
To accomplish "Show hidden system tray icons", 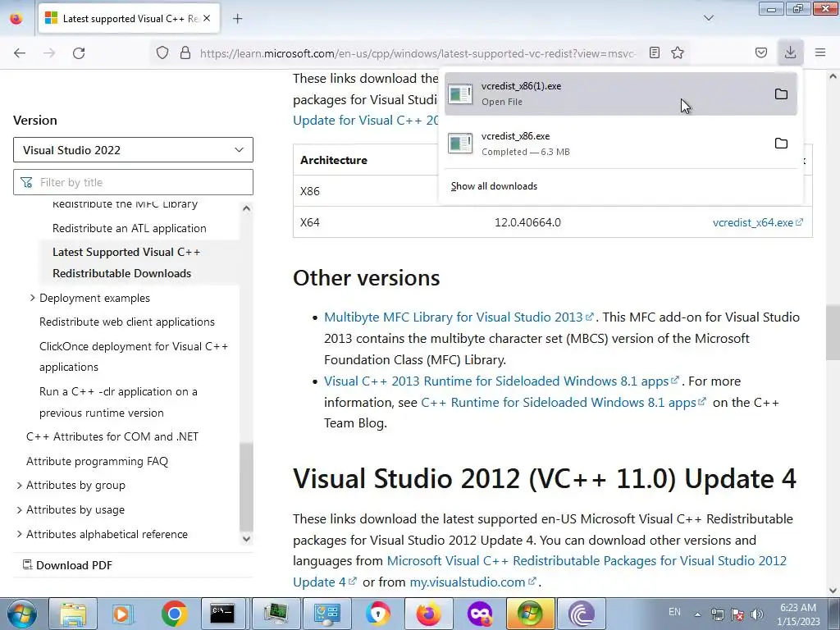I will tap(697, 614).
